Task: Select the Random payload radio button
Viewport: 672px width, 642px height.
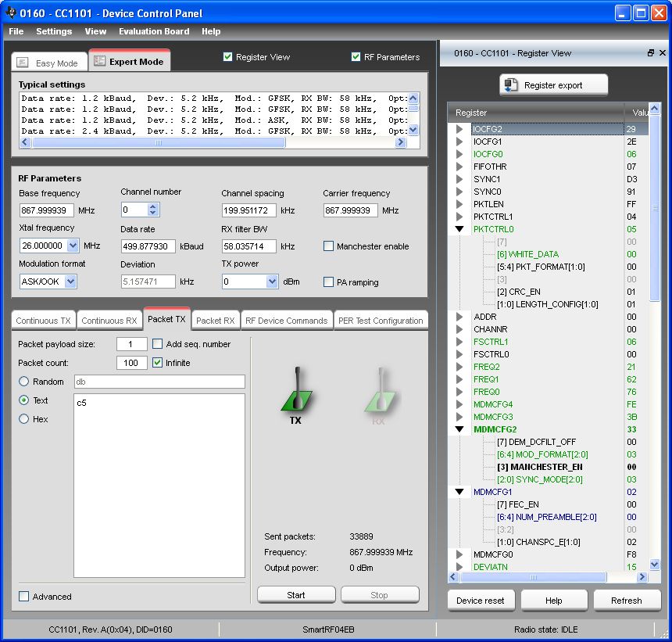Action: click(24, 382)
